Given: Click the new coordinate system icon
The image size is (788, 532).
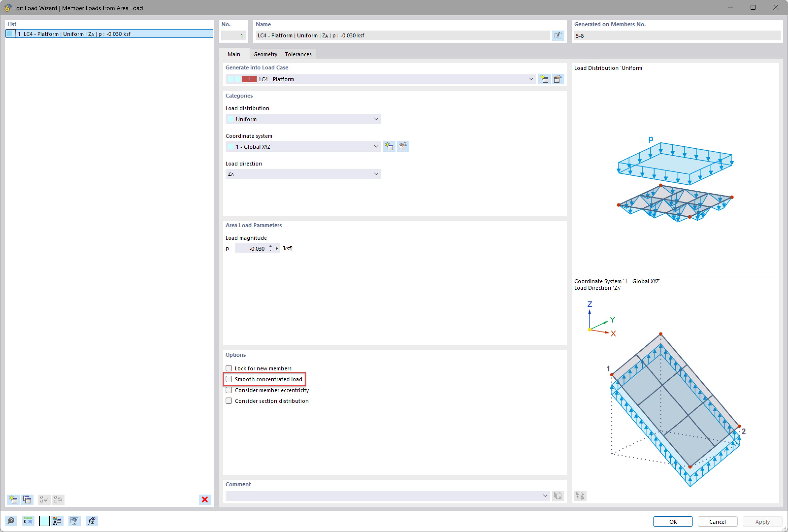Looking at the screenshot, I should (389, 147).
